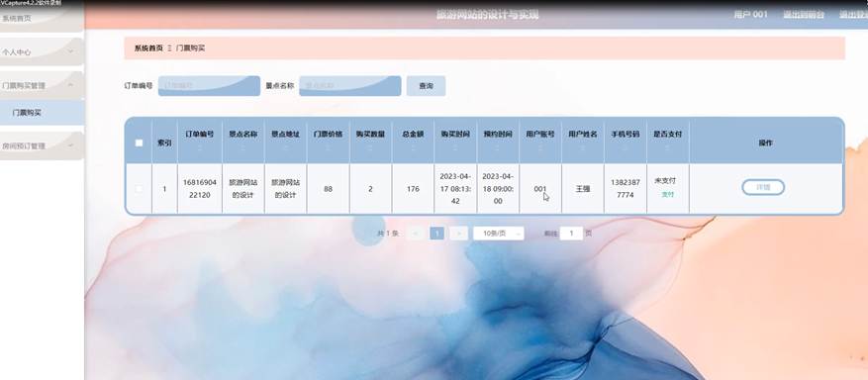Sort by 门票价格 column sort icon

(x=328, y=148)
